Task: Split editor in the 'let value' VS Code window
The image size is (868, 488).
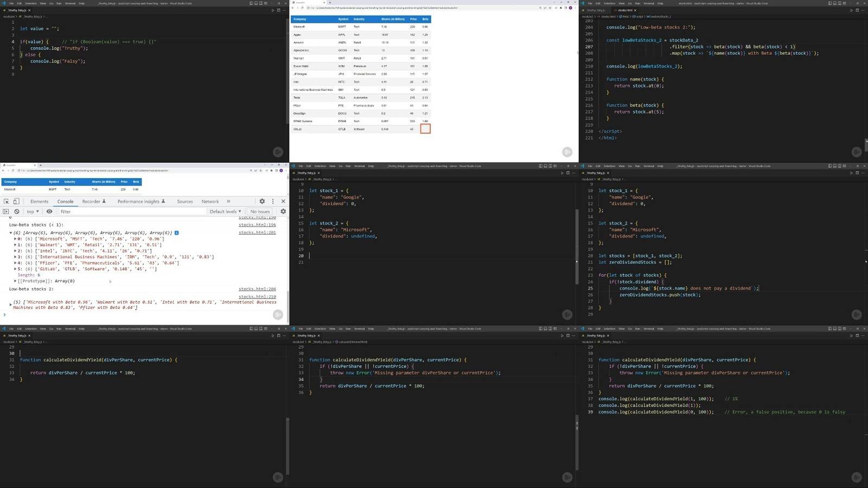Action: tap(278, 10)
